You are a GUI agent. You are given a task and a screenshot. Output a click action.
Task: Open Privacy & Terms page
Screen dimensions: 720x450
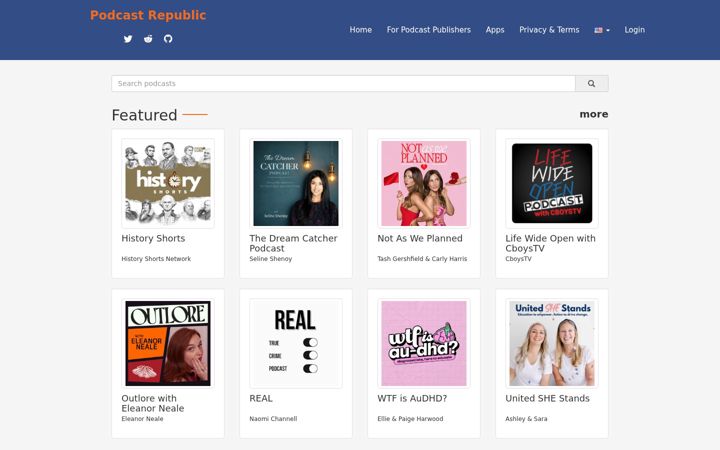(549, 30)
